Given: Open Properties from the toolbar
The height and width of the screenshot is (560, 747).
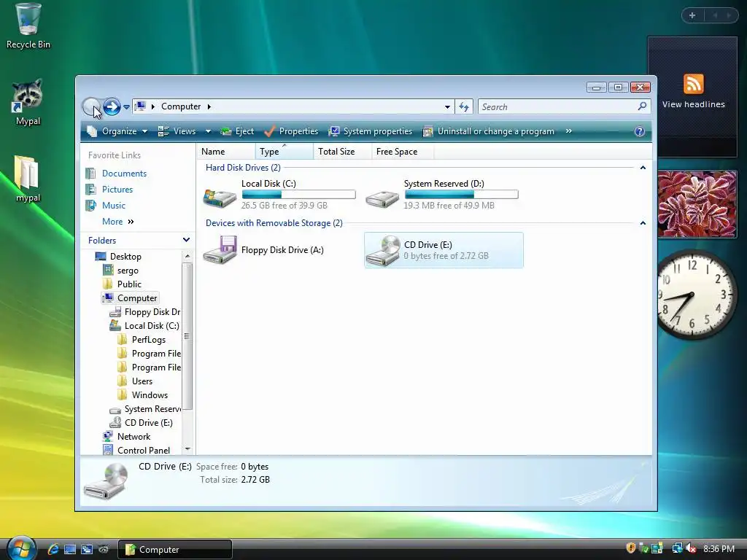Looking at the screenshot, I should [291, 131].
